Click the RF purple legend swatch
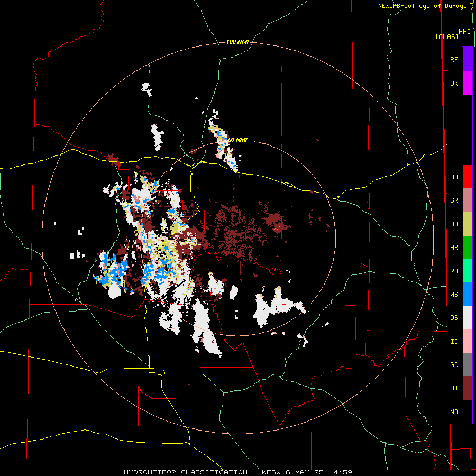 point(467,59)
